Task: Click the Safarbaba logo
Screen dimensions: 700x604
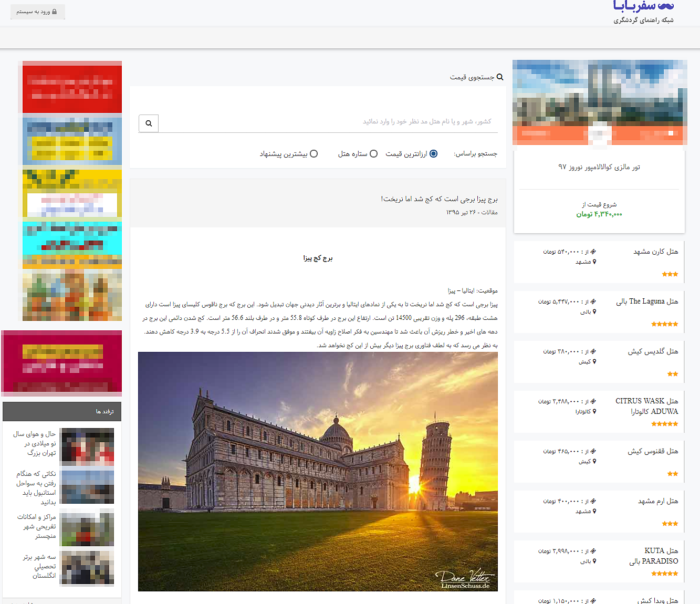Action: pyautogui.click(x=643, y=7)
